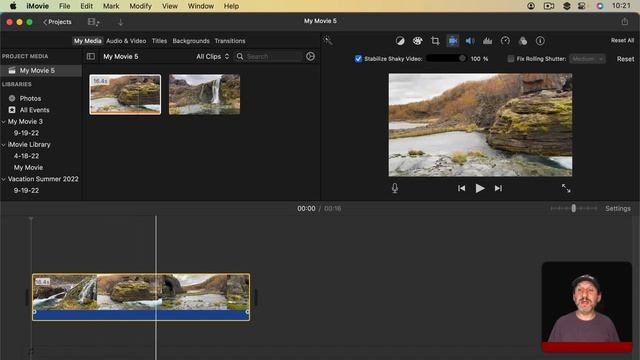This screenshot has height=360, width=640.
Task: Switch to Audio & Video tab
Action: point(126,41)
